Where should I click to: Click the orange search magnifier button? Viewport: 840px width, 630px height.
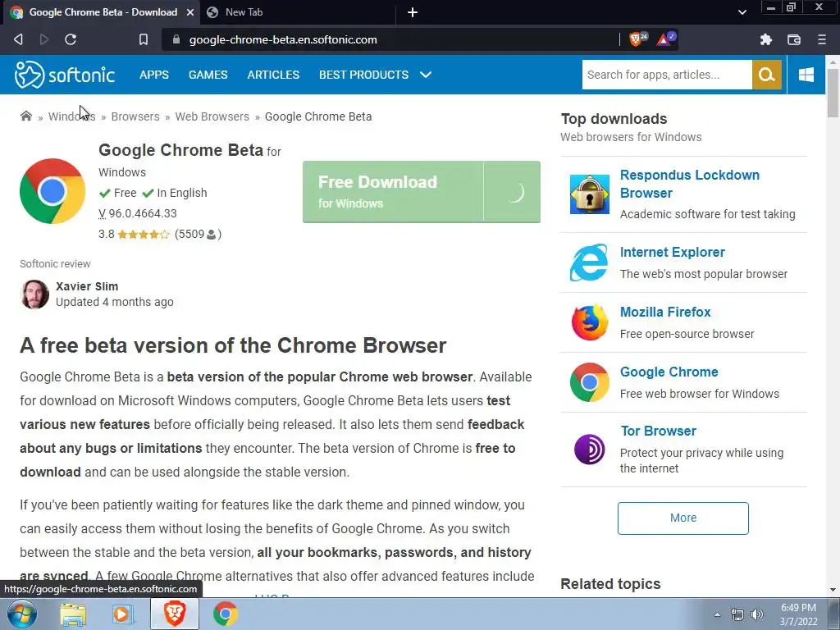(767, 75)
